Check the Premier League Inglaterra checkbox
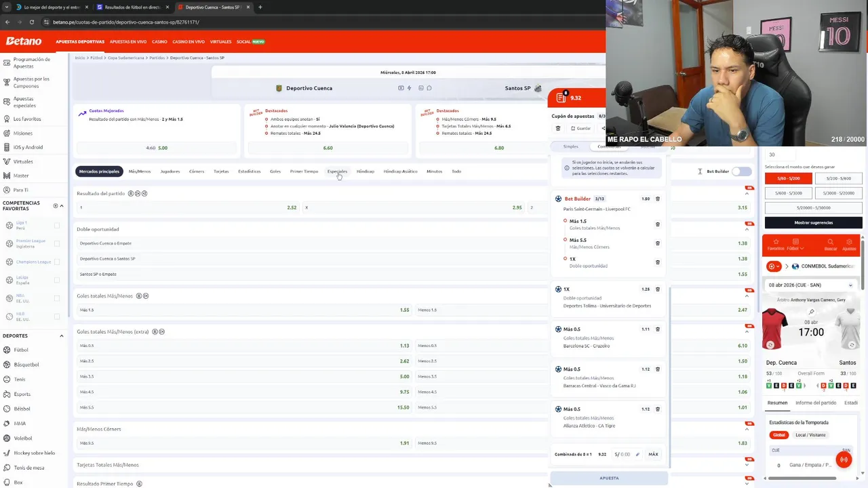The image size is (868, 488). pyautogui.click(x=57, y=243)
